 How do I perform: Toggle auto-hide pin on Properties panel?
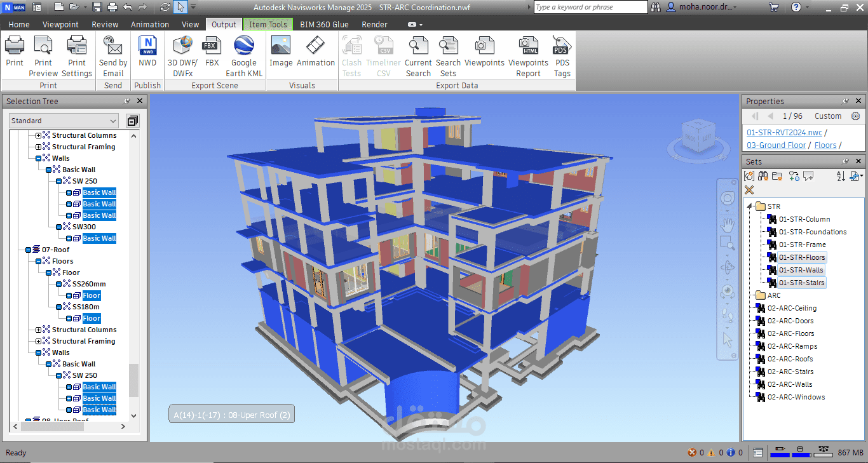tap(846, 101)
